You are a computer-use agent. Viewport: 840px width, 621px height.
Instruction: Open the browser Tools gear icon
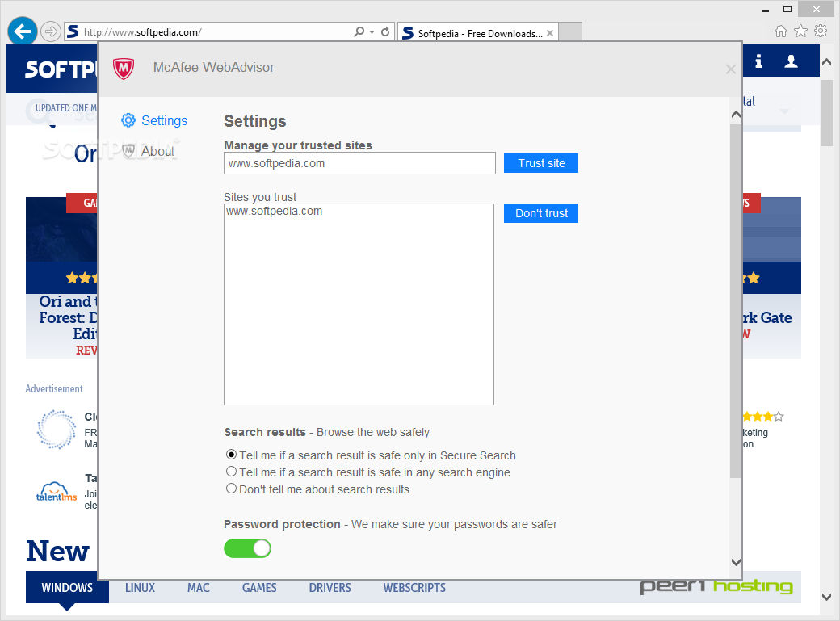point(820,31)
